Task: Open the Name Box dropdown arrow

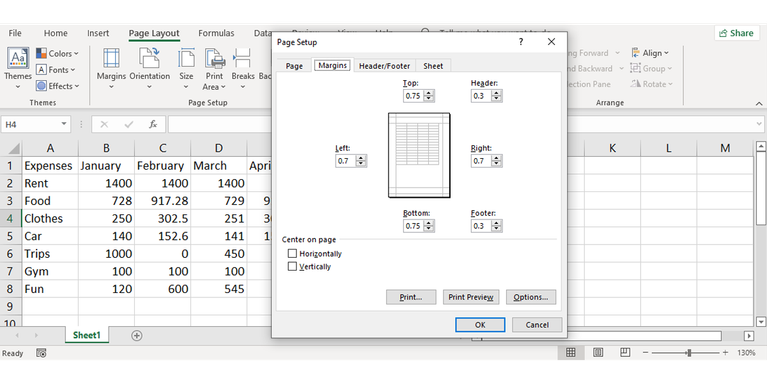Action: click(x=64, y=124)
